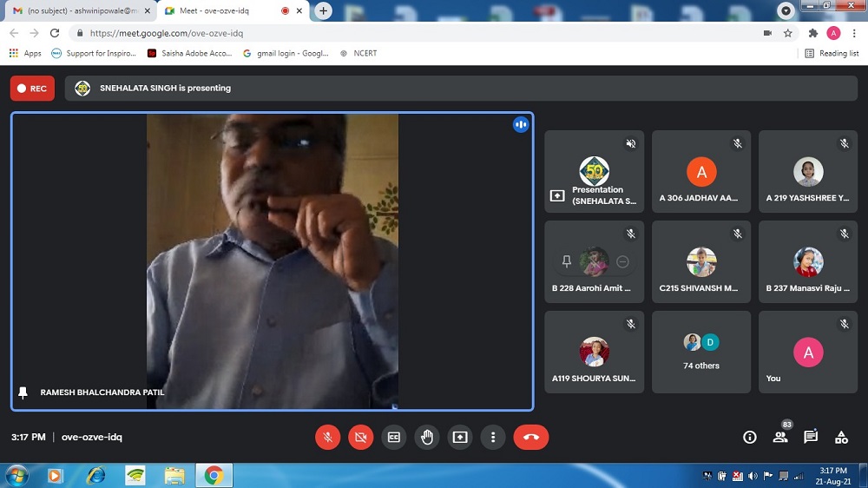
Task: Pin the B 228 Aarohi Amit tile
Action: click(x=567, y=261)
